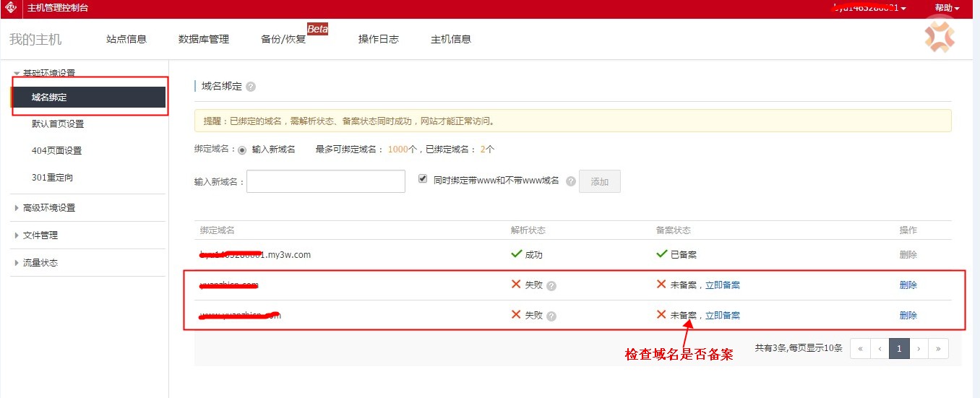Open 默认首页设置 in the sidebar
This screenshot has height=398, width=980.
(x=58, y=124)
